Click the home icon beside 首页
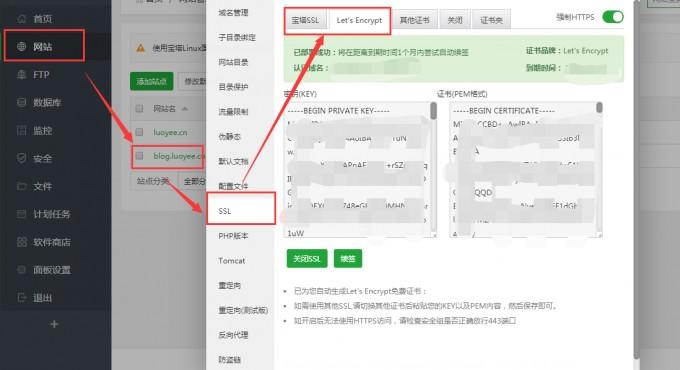Screen dimensions: 680x370 click(x=21, y=19)
